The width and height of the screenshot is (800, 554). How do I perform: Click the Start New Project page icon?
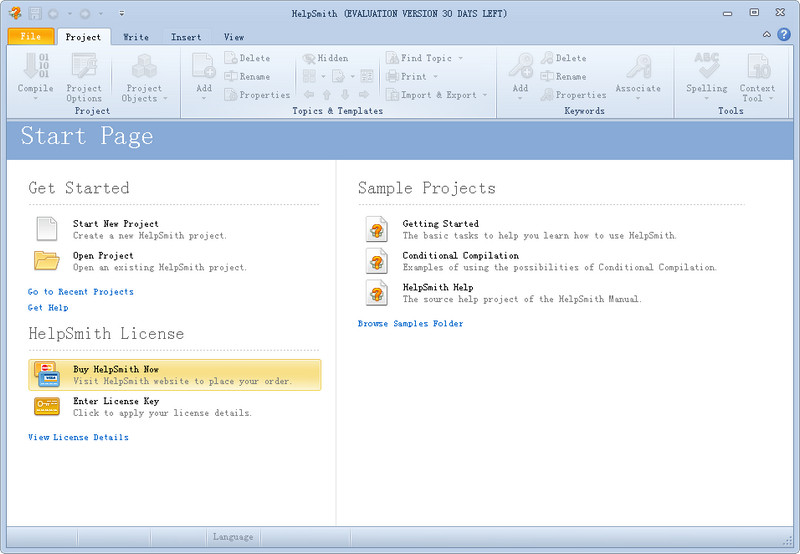coord(47,229)
